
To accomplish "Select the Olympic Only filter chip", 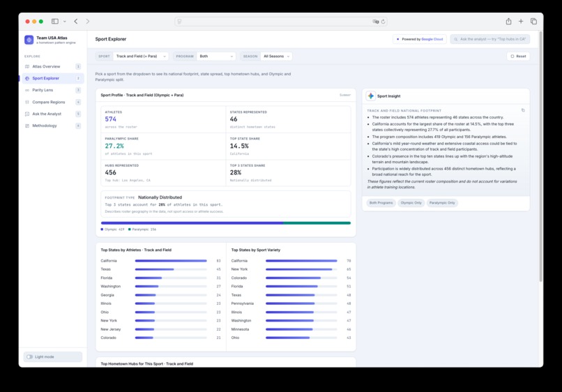I will [x=411, y=203].
